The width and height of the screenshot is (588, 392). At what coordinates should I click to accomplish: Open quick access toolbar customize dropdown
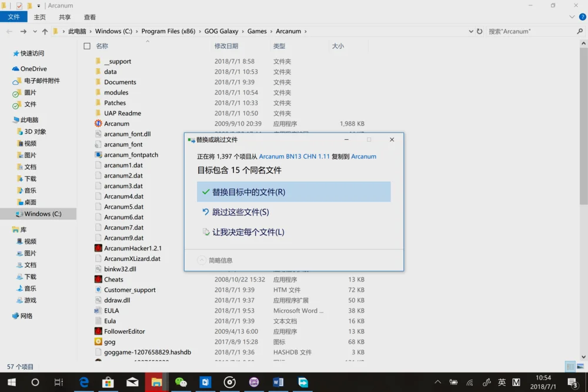coord(39,6)
